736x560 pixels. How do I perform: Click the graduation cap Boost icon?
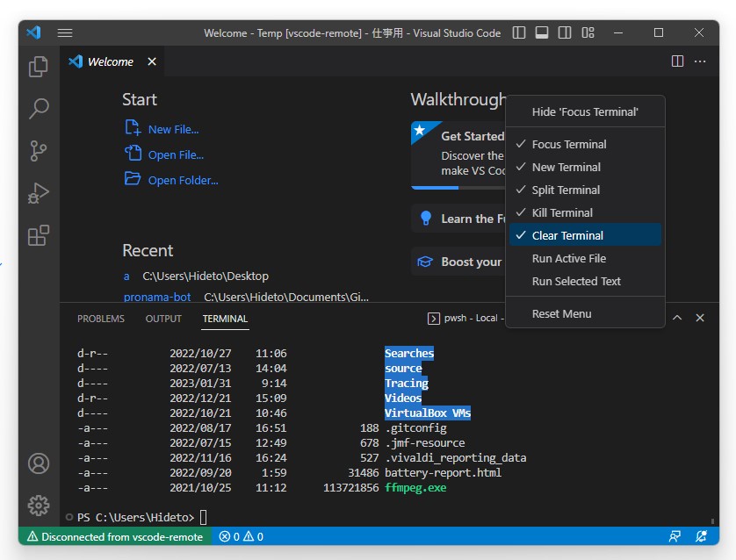(425, 262)
